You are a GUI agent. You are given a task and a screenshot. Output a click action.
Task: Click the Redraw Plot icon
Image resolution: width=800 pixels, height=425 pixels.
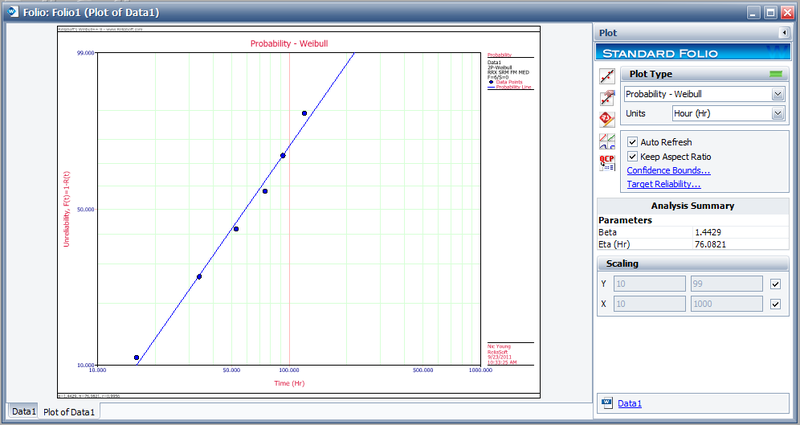click(607, 76)
